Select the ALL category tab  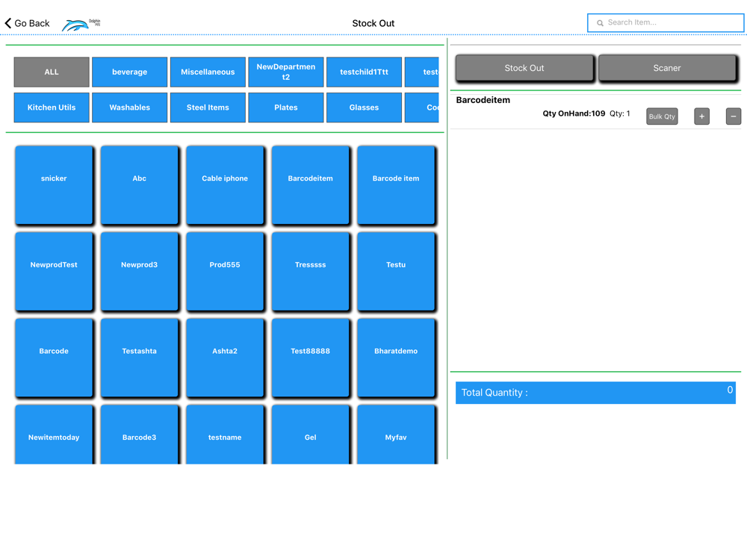coord(52,72)
